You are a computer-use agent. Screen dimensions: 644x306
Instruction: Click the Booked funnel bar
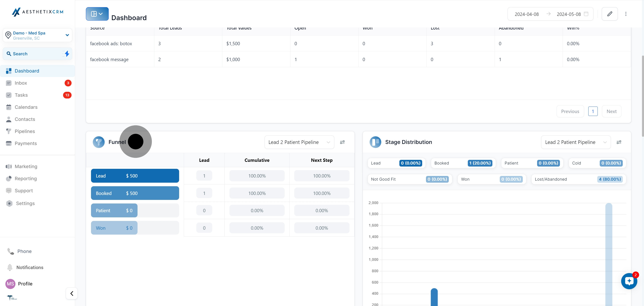(x=135, y=193)
